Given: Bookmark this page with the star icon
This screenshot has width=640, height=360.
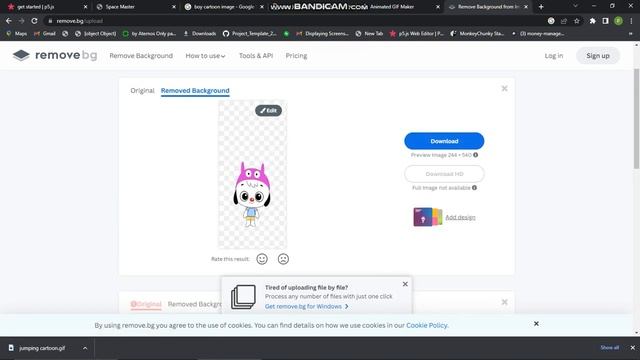Looking at the screenshot, I should (x=577, y=21).
